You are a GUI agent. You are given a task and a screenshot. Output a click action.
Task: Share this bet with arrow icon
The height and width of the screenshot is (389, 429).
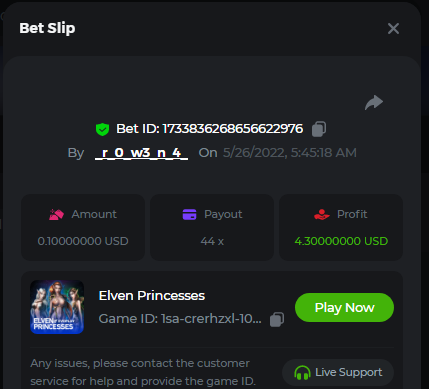[374, 102]
